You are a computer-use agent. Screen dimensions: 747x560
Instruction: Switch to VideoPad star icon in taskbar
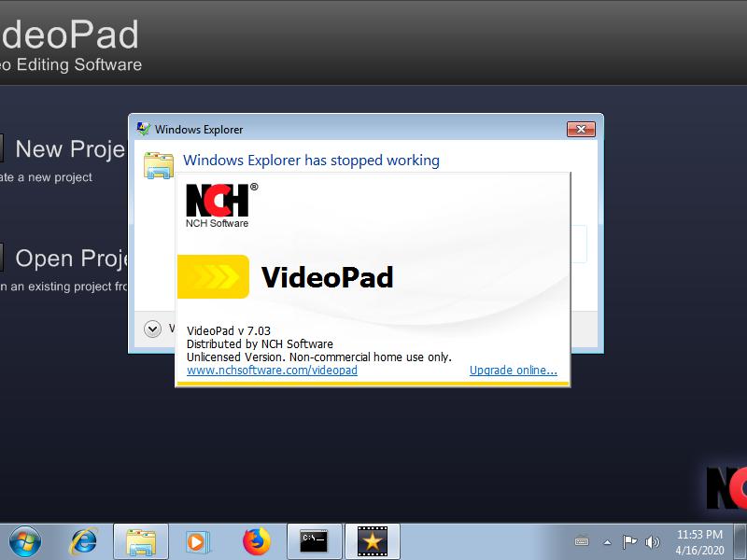pos(372,541)
